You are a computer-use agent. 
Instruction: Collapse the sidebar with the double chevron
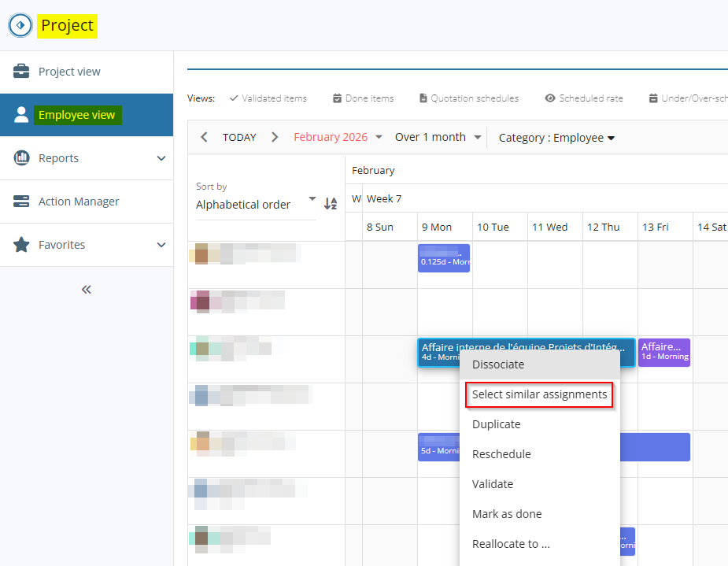[87, 289]
